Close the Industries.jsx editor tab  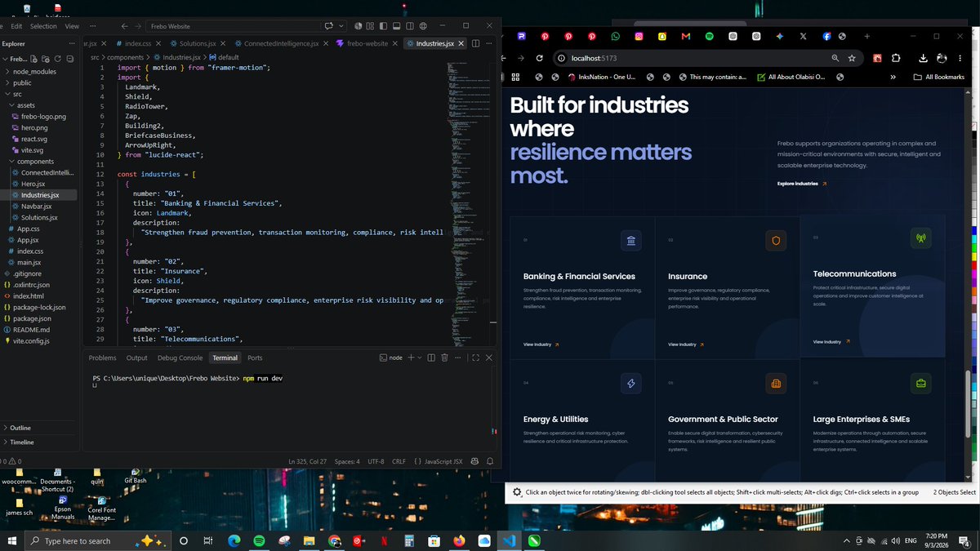click(x=461, y=43)
